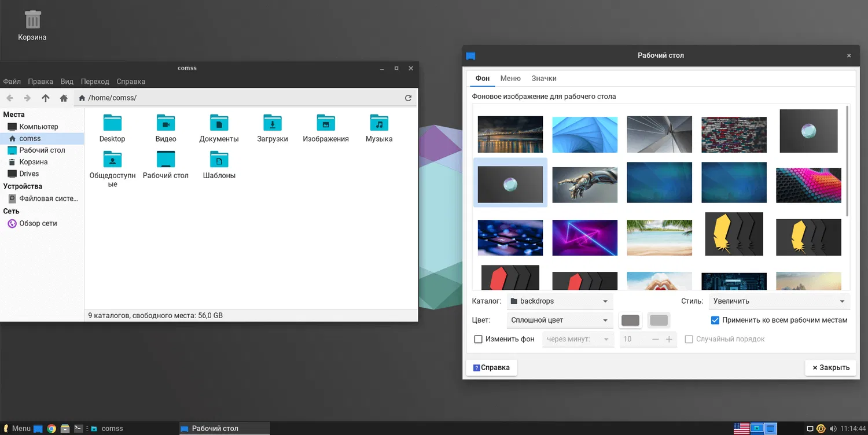Switch to the Значки tab

coord(544,78)
